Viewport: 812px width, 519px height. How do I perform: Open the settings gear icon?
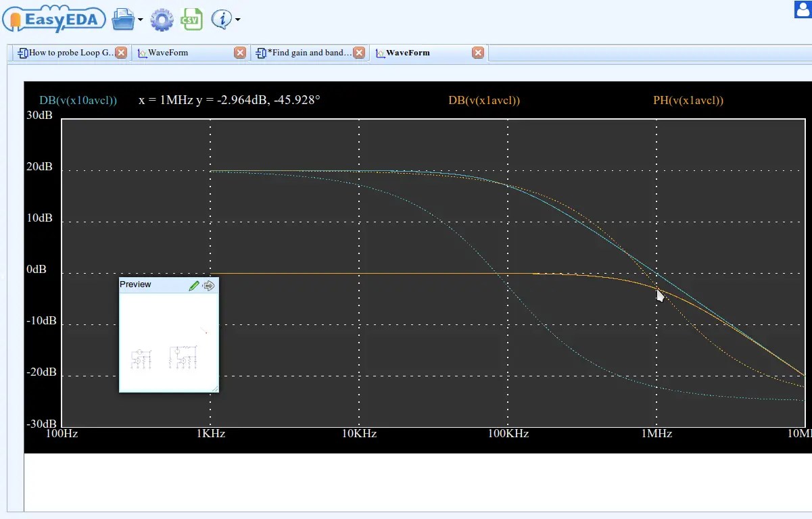[162, 19]
